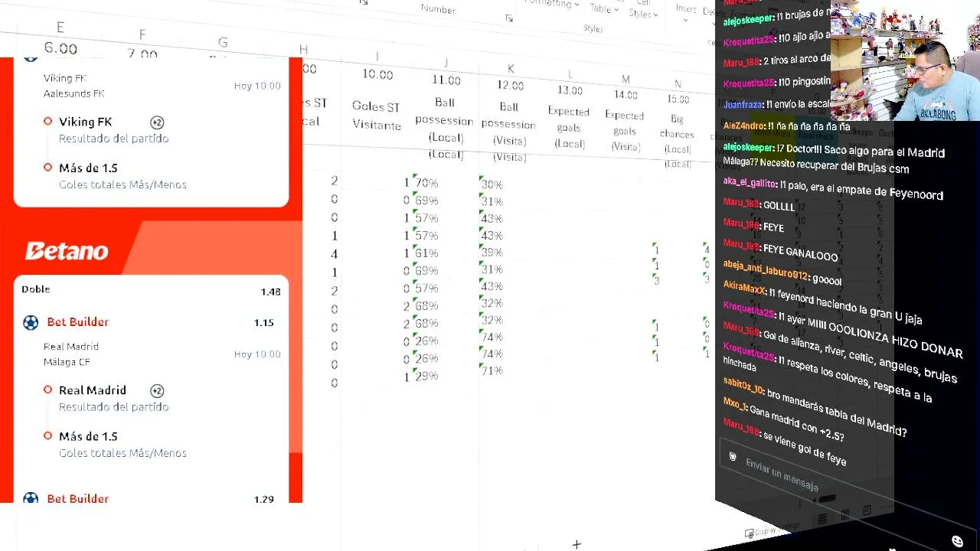Select column K header in Excel

511,69
